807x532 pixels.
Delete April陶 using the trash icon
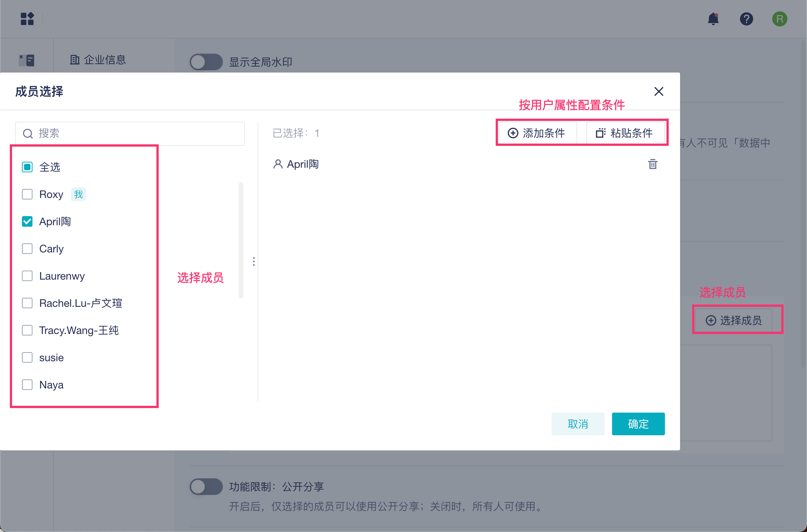coord(653,164)
